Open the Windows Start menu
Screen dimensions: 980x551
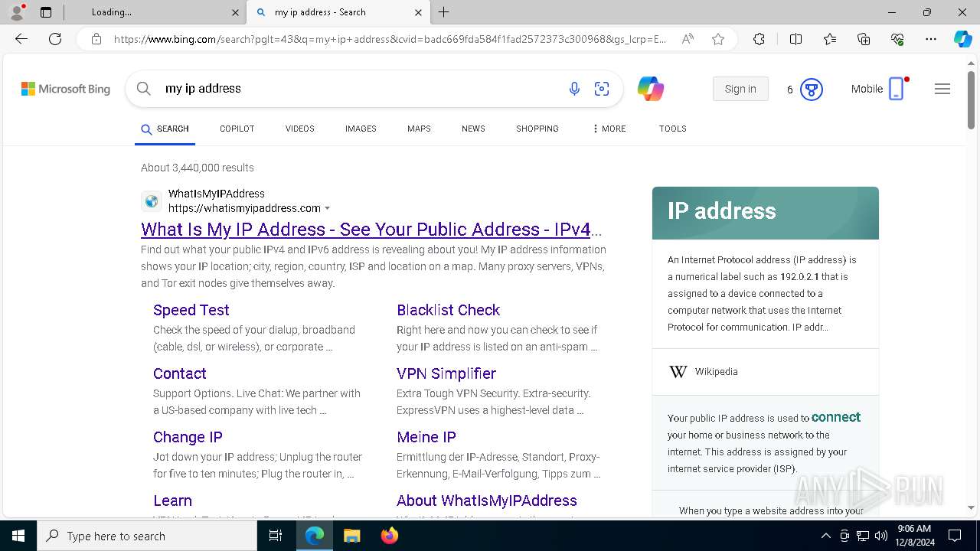pos(18,536)
